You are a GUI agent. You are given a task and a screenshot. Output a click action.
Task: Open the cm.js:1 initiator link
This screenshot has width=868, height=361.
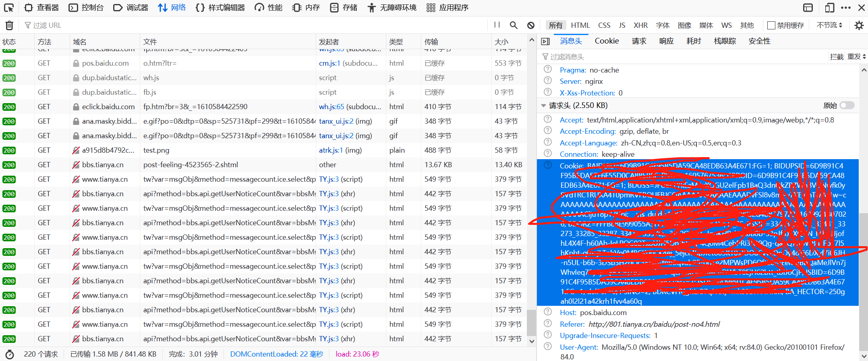pos(329,63)
